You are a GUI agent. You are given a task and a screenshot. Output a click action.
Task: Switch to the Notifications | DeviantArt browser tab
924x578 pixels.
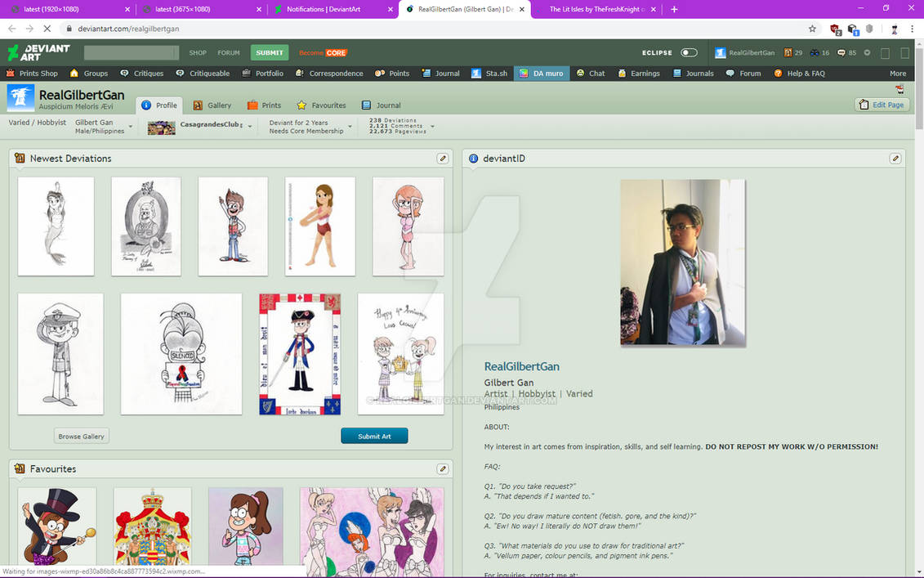click(333, 10)
